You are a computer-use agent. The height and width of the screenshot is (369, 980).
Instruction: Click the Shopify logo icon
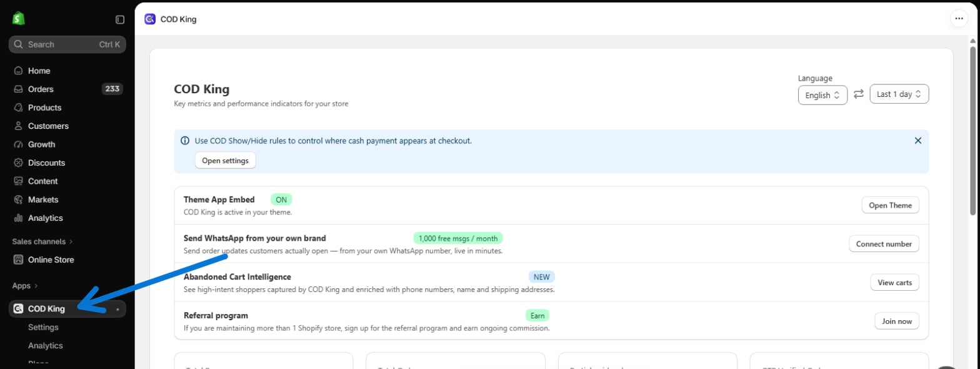coord(18,19)
